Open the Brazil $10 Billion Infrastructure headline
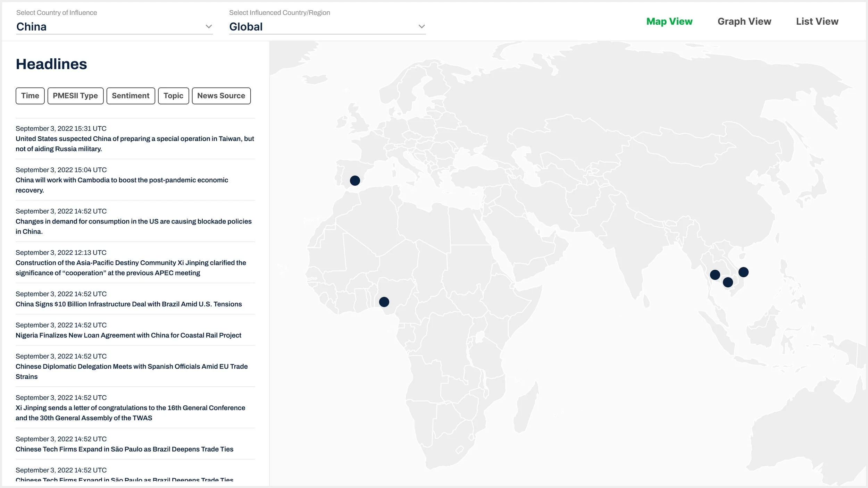868x488 pixels. coord(128,304)
